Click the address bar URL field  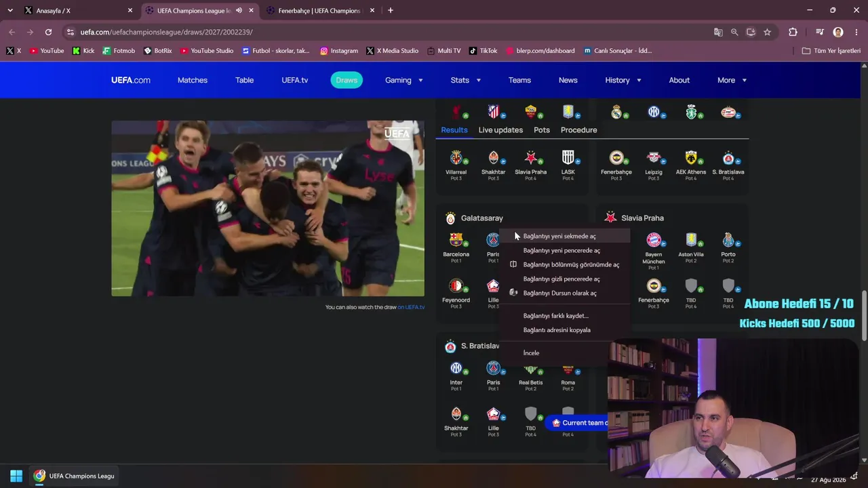(387, 32)
